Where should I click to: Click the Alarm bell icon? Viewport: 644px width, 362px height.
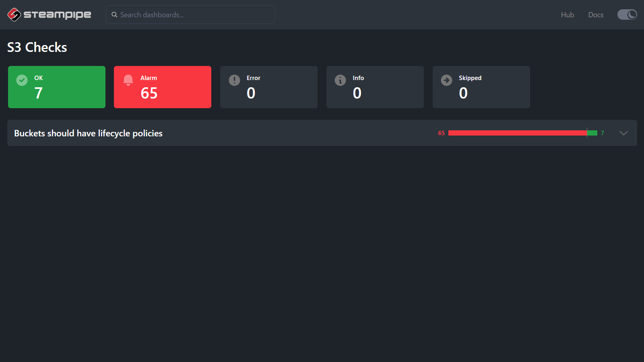tap(128, 80)
